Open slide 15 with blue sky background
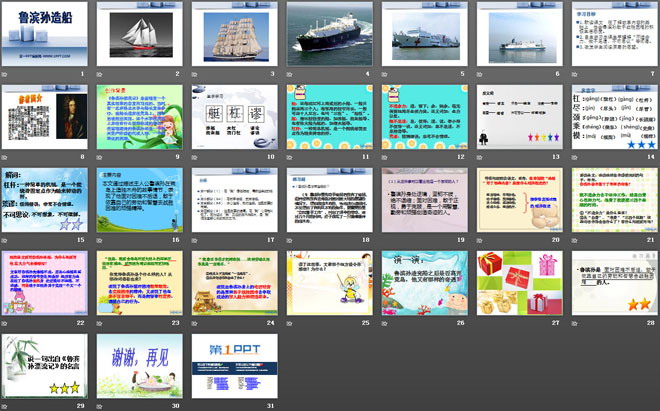 pos(47,200)
